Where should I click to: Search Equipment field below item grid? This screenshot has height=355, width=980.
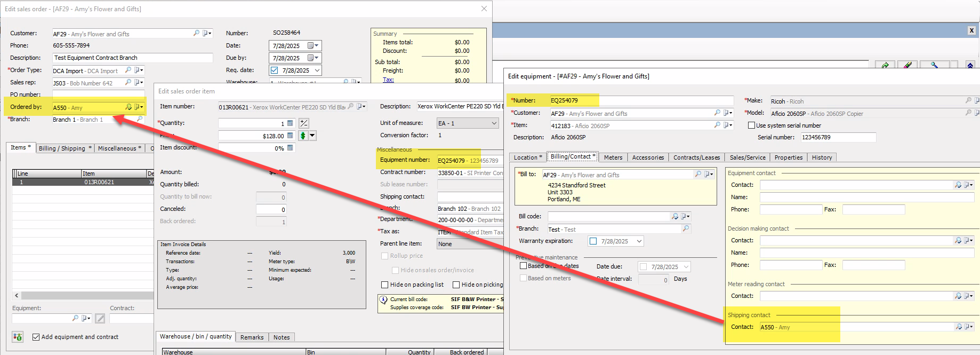(75, 318)
